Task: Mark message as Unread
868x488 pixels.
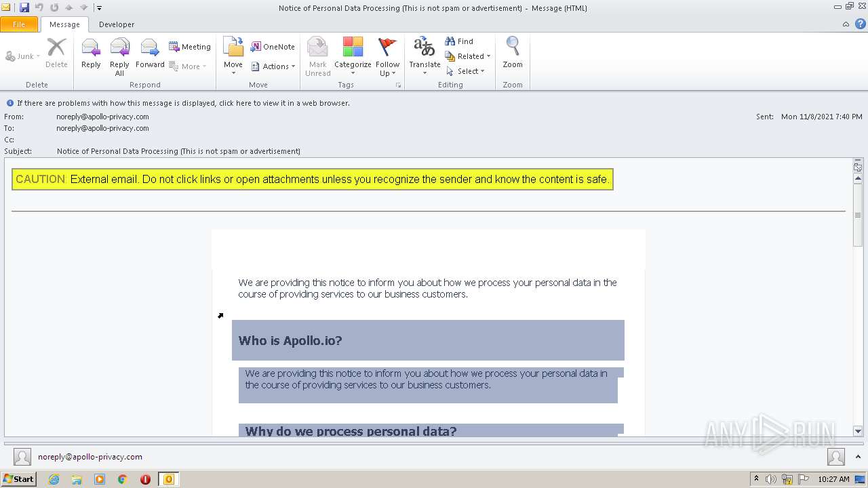Action: (317, 57)
